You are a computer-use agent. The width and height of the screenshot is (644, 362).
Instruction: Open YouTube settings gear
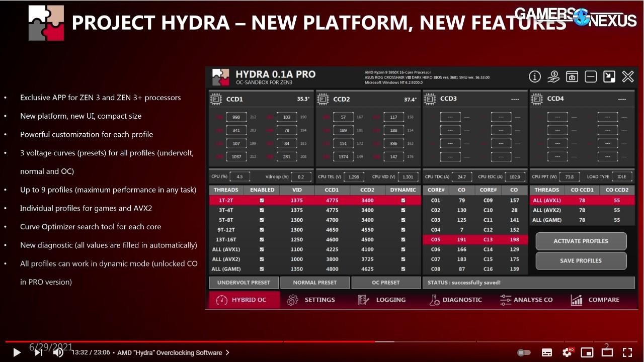tap(567, 352)
